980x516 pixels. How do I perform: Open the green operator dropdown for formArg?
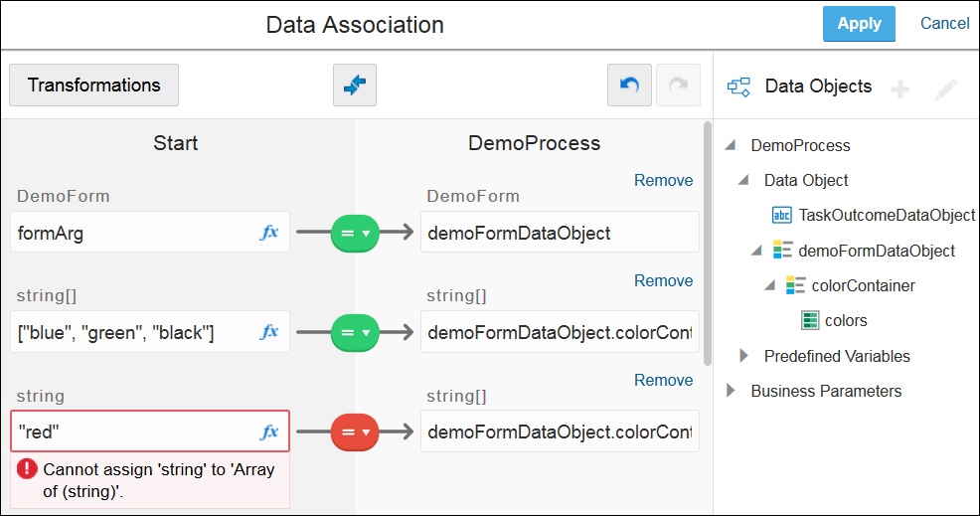(x=355, y=233)
